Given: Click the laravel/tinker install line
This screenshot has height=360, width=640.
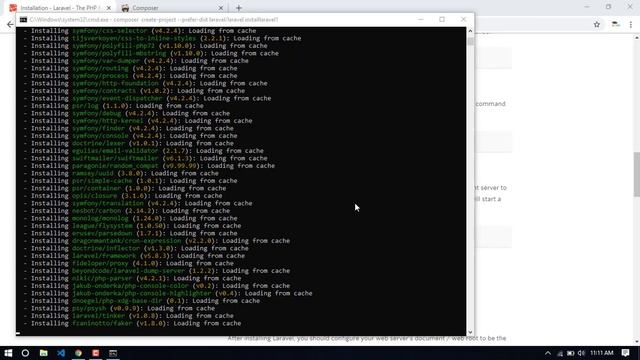Looking at the screenshot, I should [x=129, y=316].
